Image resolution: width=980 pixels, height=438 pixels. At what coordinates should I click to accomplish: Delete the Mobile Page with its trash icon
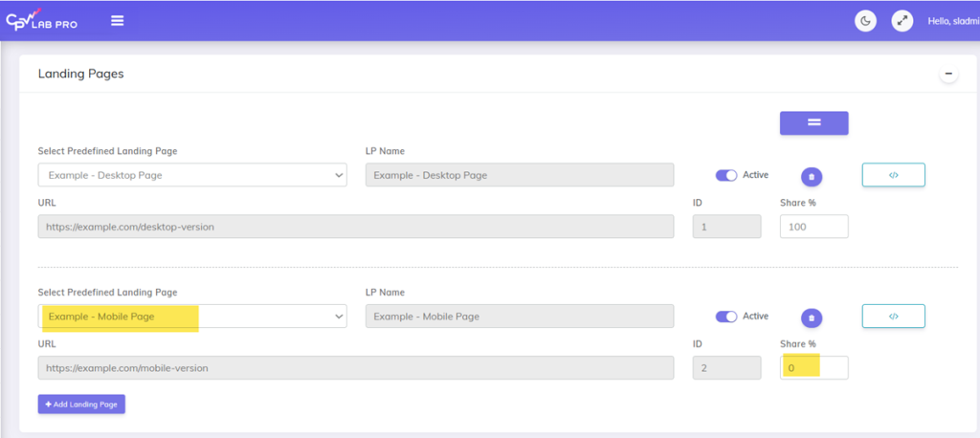coord(812,318)
